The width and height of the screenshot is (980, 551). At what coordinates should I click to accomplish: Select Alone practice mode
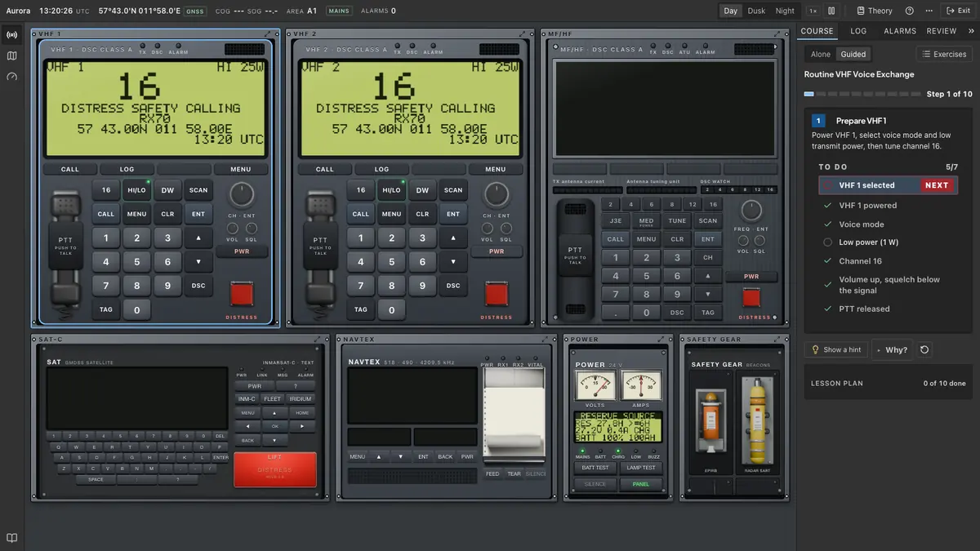pyautogui.click(x=821, y=54)
